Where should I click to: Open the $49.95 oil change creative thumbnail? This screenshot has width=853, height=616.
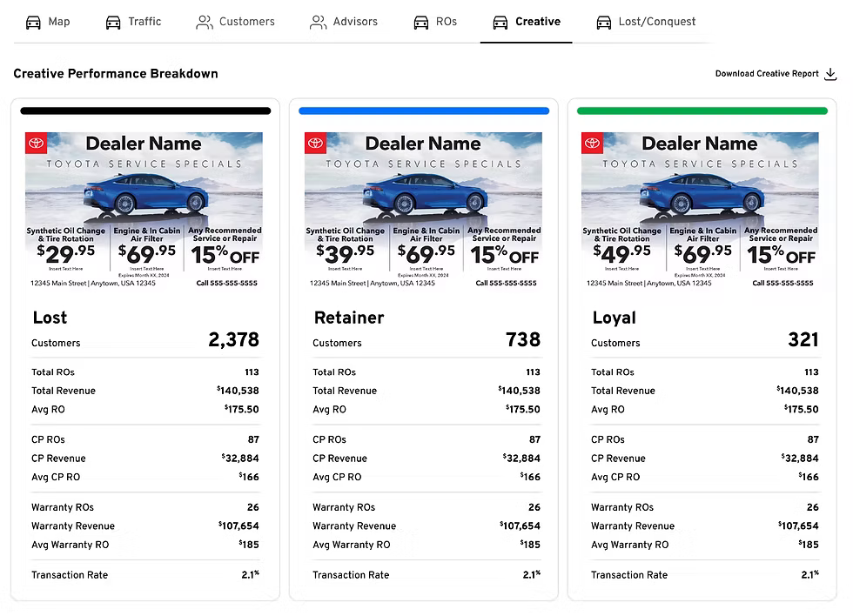point(700,211)
